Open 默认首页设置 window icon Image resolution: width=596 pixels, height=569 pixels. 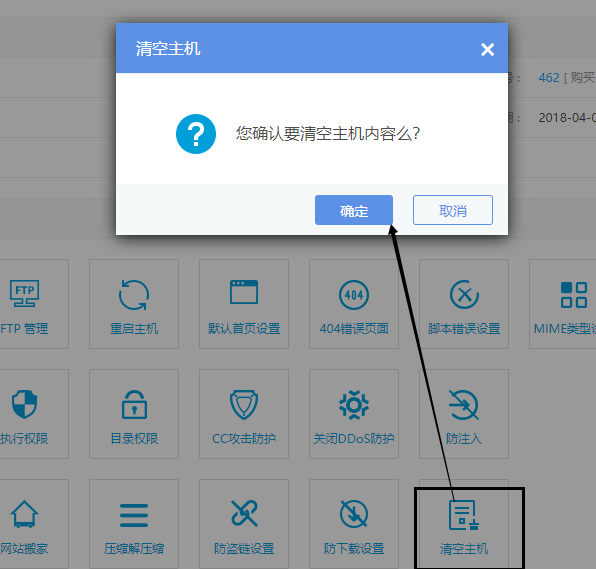point(244,292)
